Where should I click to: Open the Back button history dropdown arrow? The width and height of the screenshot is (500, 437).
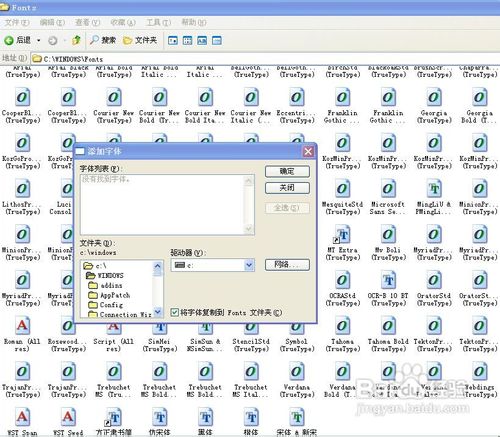pyautogui.click(x=39, y=41)
